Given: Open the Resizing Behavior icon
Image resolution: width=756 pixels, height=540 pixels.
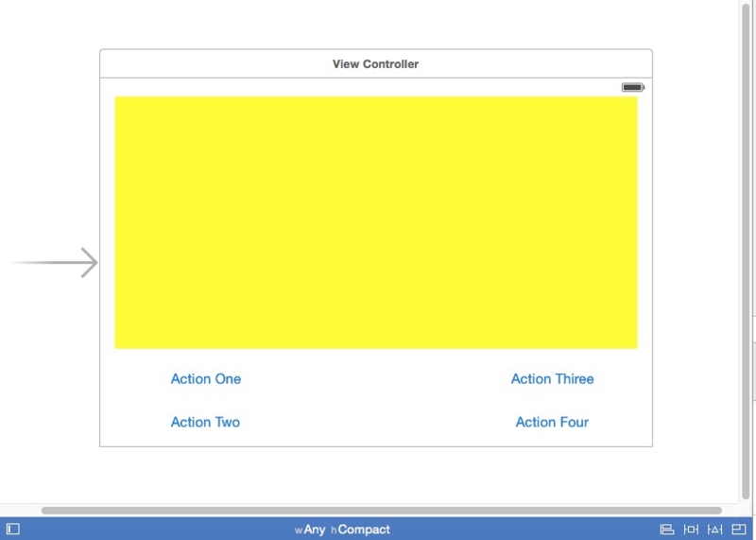Looking at the screenshot, I should [739, 530].
